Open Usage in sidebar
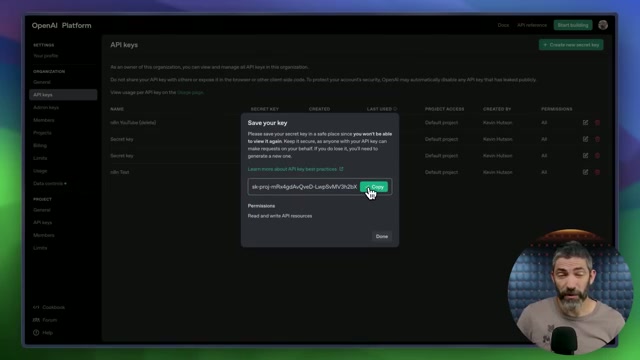640x360 pixels. [x=40, y=171]
